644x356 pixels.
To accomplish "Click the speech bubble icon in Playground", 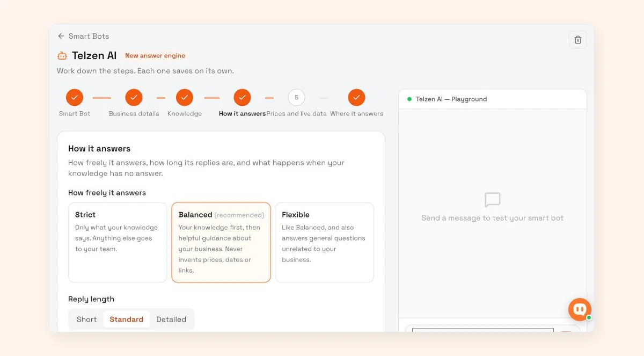I will [493, 200].
